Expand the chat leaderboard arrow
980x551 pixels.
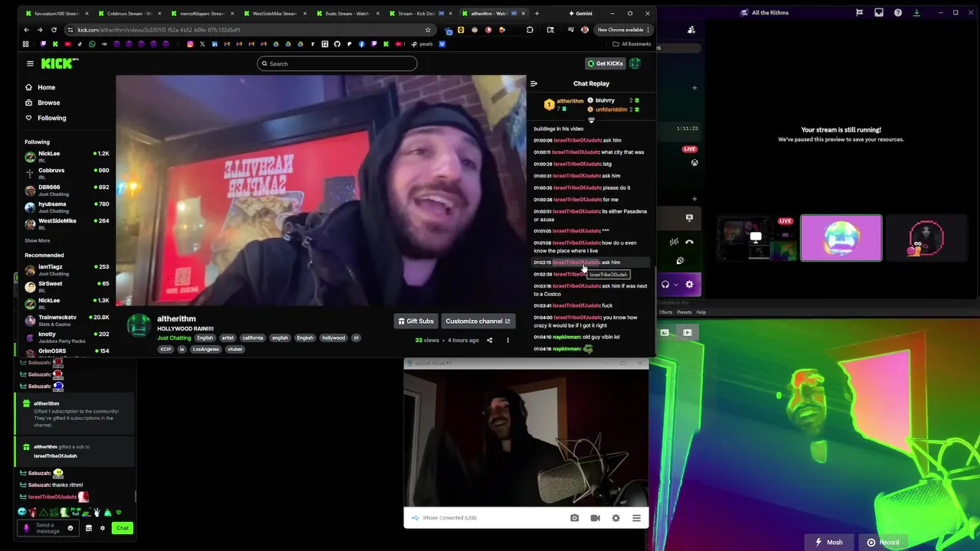point(590,120)
